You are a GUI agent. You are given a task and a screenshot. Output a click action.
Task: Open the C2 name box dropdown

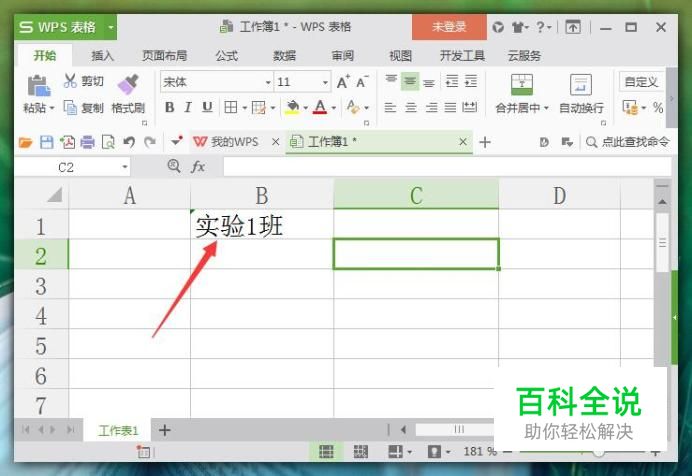click(125, 167)
